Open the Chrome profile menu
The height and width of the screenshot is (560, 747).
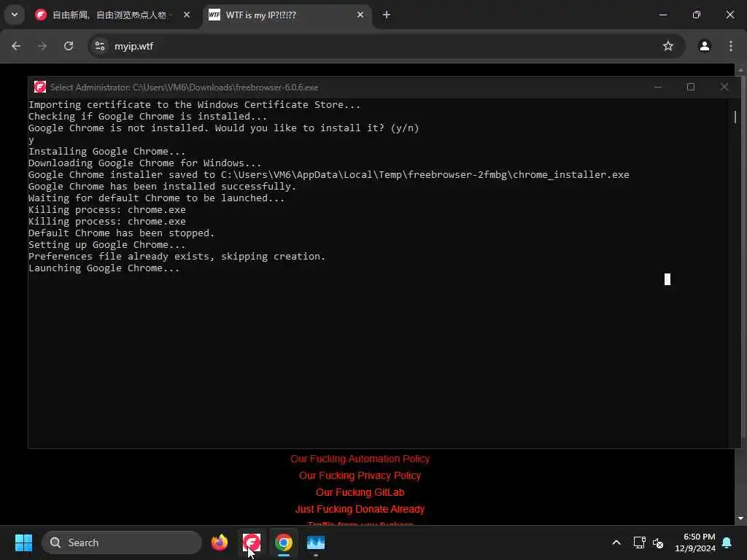point(705,46)
